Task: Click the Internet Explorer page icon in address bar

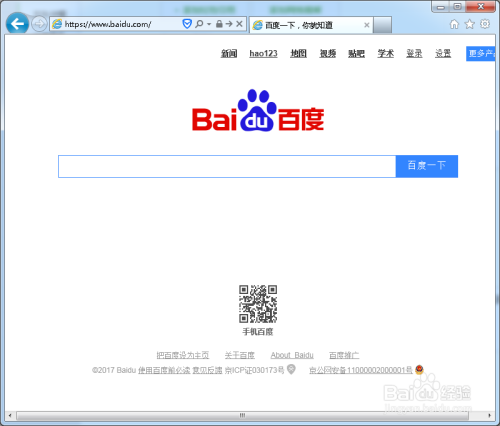Action: coord(57,24)
